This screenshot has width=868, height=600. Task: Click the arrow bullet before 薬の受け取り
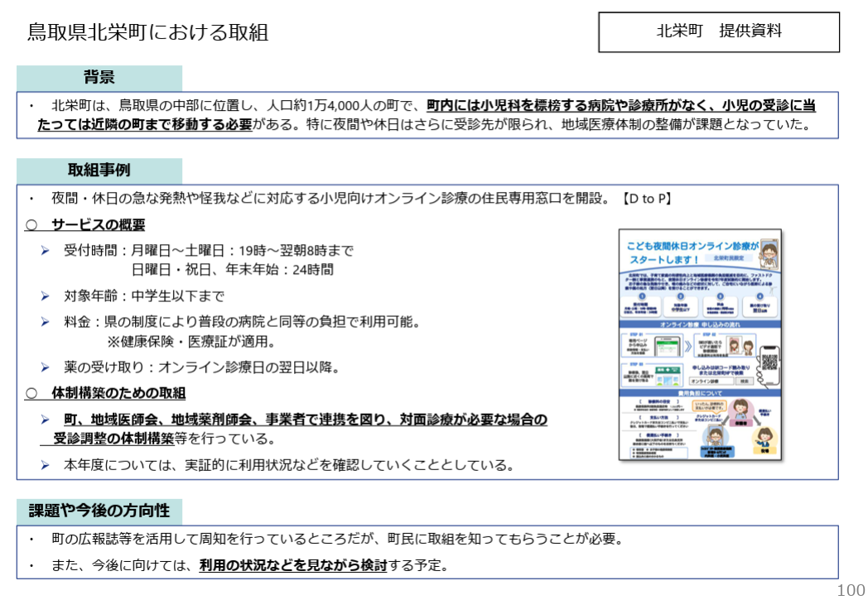pyautogui.click(x=46, y=367)
